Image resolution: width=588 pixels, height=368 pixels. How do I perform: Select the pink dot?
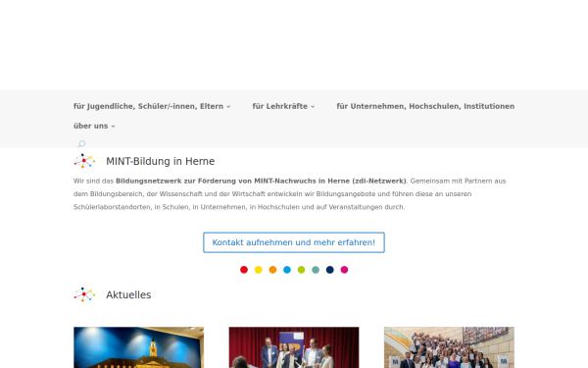[344, 270]
